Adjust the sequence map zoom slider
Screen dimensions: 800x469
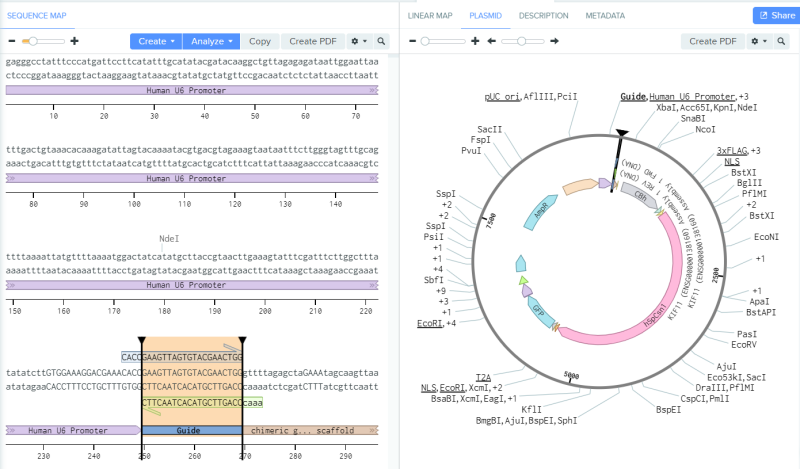coord(33,41)
